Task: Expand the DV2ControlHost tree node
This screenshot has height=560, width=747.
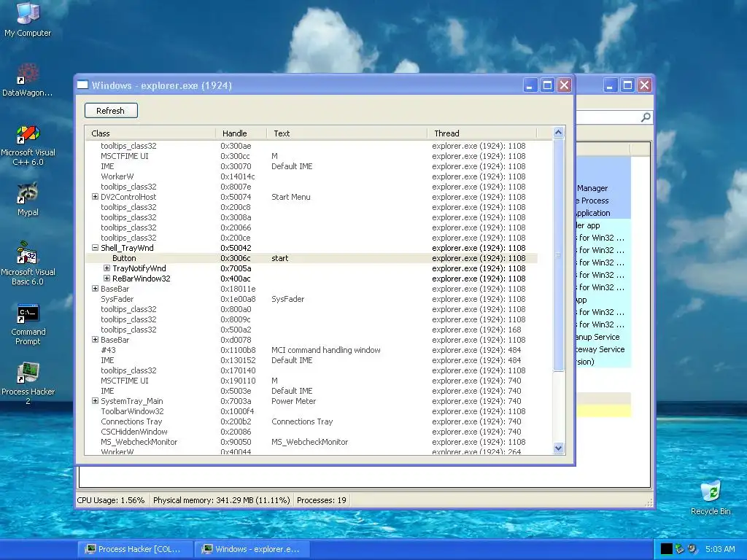Action: coord(95,197)
